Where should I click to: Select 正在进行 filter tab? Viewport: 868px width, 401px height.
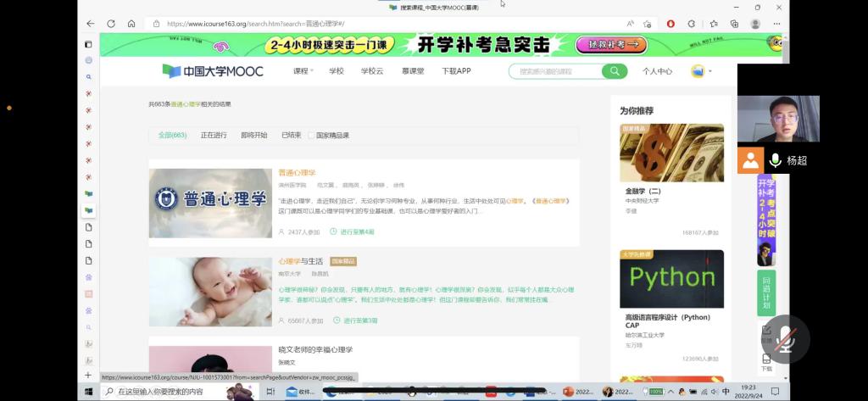(x=214, y=135)
